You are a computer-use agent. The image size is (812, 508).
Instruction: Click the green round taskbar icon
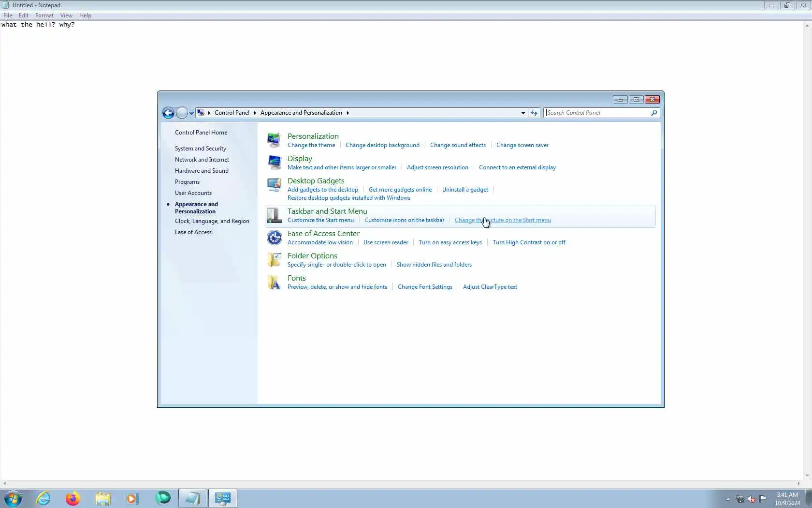click(x=163, y=498)
